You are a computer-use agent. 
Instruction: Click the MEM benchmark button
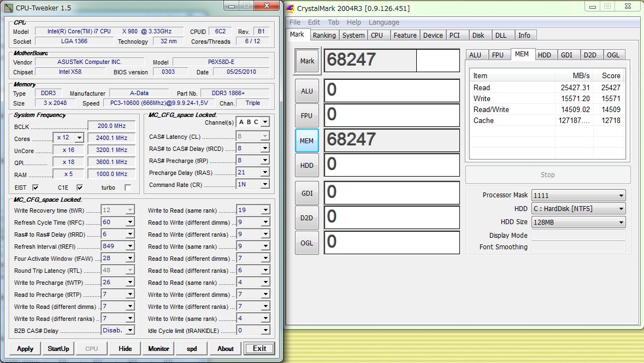point(307,140)
